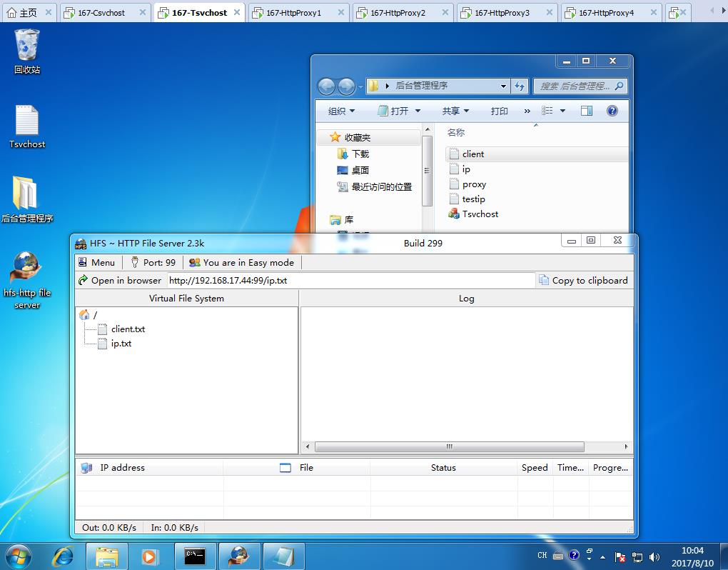Open the Recycle Bin desktop icon
This screenshot has width=728, height=570.
coord(27,51)
